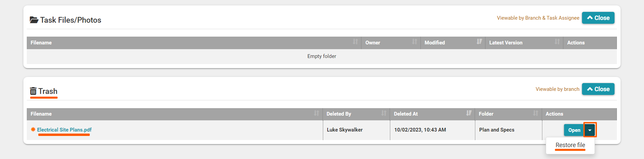The height and width of the screenshot is (159, 644).
Task: Collapse the Task Files/Photos section with Close
Action: click(x=598, y=18)
